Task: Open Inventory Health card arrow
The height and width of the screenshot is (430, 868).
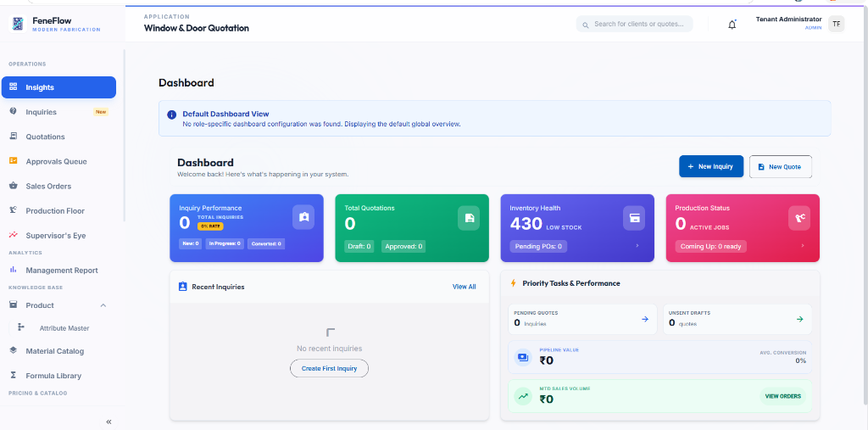Action: (x=637, y=245)
